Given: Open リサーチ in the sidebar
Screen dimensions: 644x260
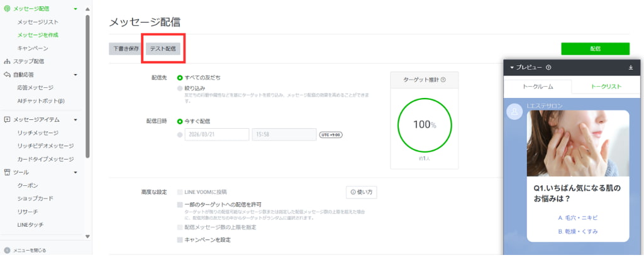Looking at the screenshot, I should (x=28, y=212).
